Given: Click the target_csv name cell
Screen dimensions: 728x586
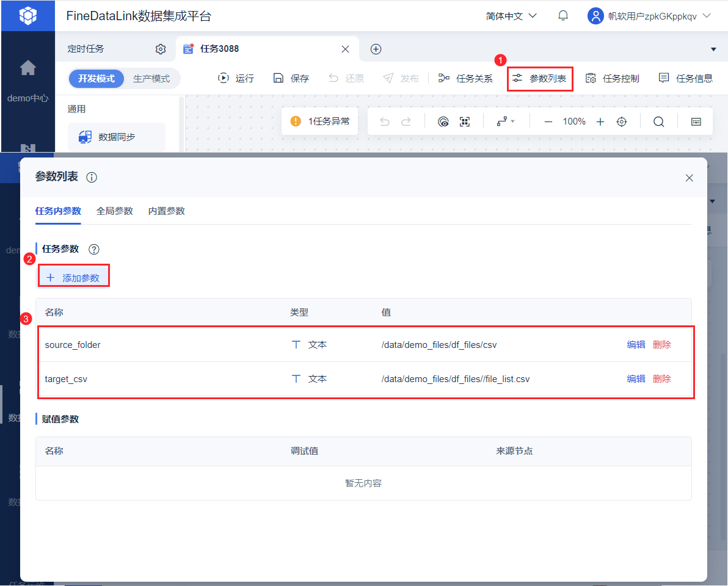Looking at the screenshot, I should pos(66,379).
